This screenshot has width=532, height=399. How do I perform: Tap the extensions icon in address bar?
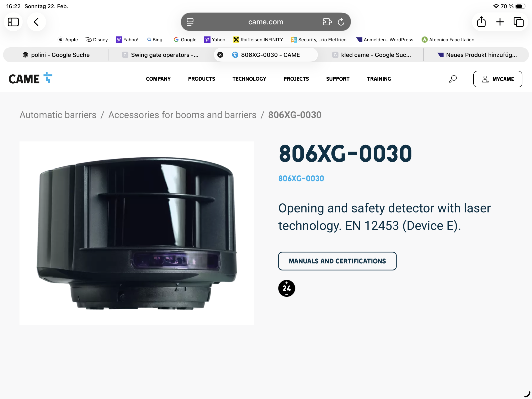327,22
